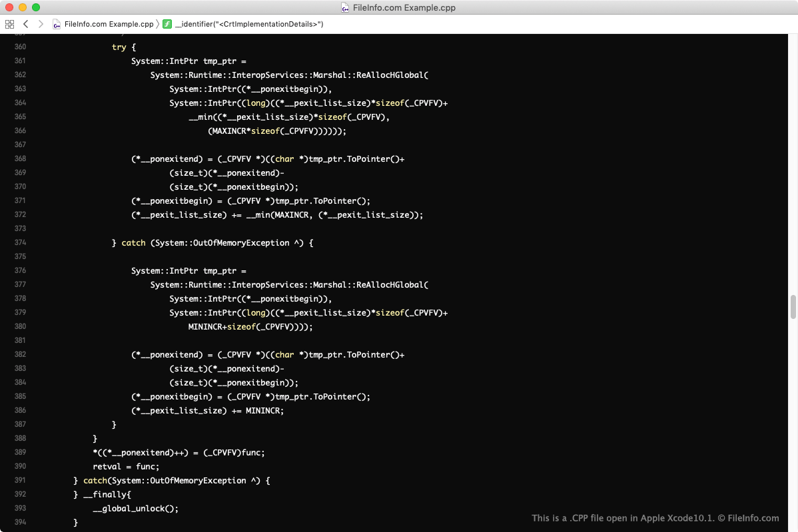Image resolution: width=798 pixels, height=532 pixels.
Task: Zoom window with the green button
Action: [36, 7]
